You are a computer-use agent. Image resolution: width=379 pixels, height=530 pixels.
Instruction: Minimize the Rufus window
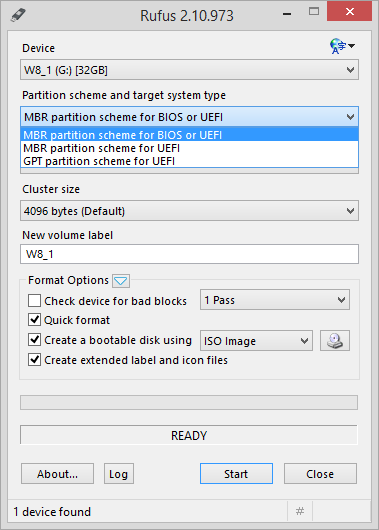pyautogui.click(x=287, y=14)
